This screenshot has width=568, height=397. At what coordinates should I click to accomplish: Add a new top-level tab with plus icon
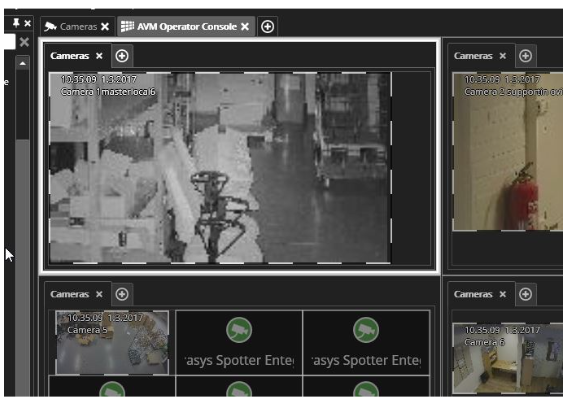pos(267,26)
